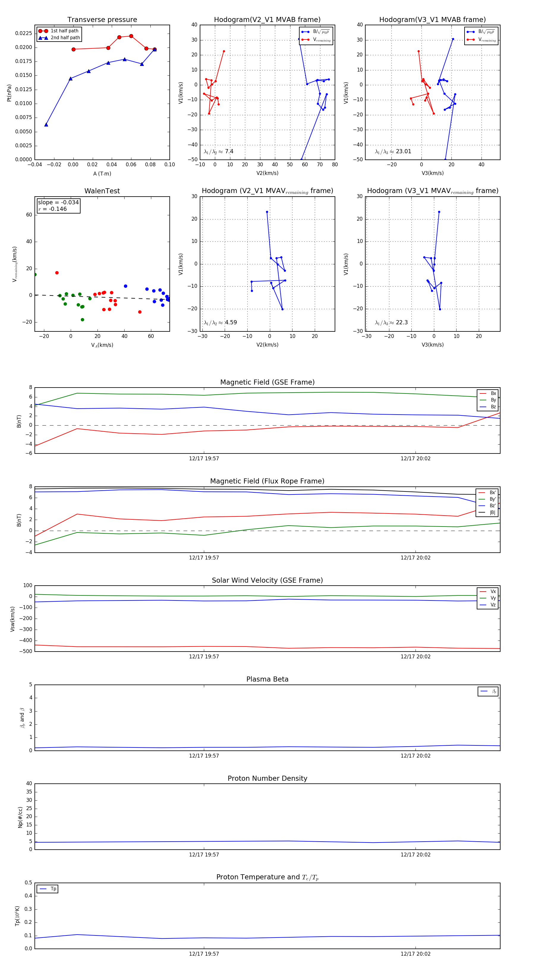Select the Vx legend entry
The image size is (535, 980).
tap(488, 591)
